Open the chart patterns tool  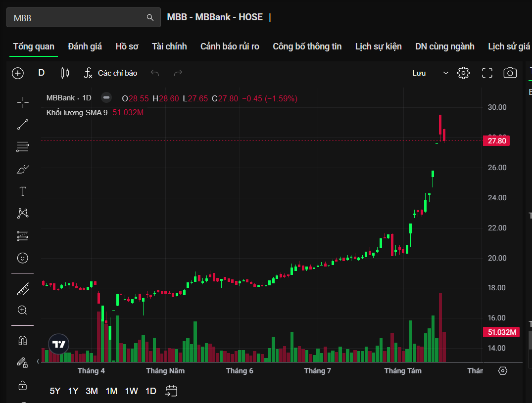point(23,213)
